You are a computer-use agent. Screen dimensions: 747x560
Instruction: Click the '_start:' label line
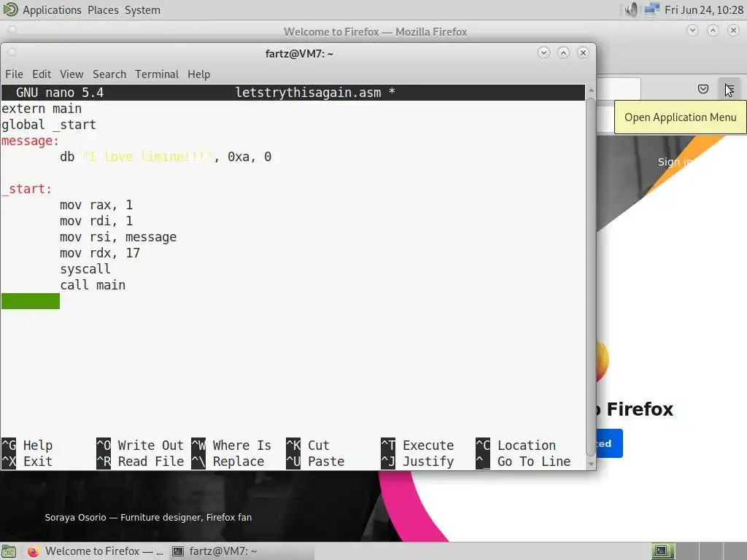pos(27,189)
